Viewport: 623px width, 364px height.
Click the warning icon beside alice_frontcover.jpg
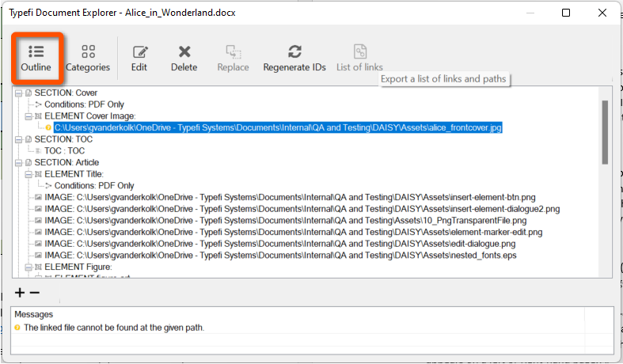pyautogui.click(x=48, y=127)
